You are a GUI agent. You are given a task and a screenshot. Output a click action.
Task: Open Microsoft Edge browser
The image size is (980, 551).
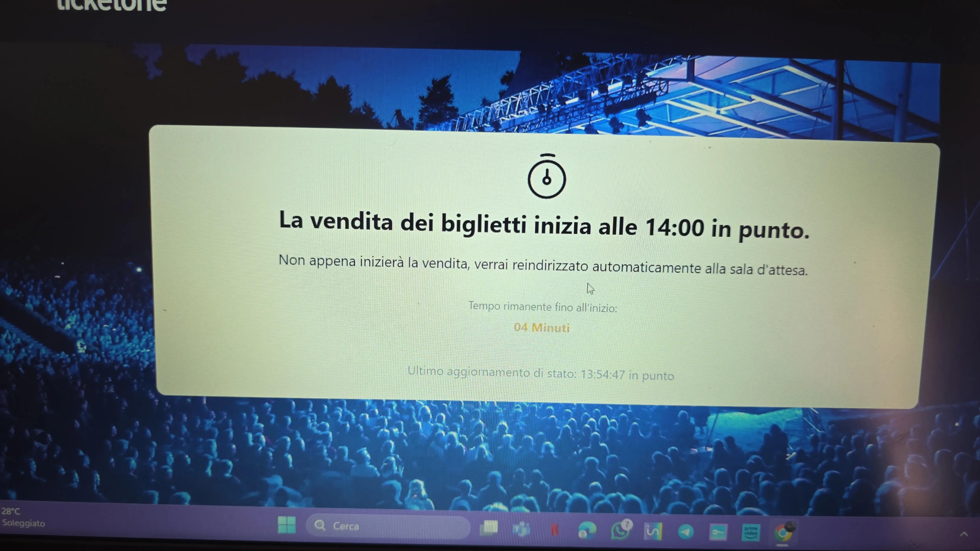(587, 530)
